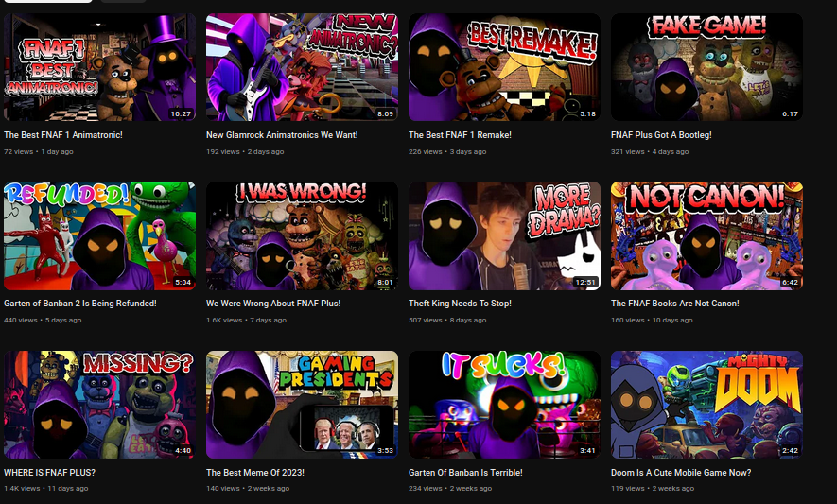Click 'The Best Meme Of 2023!' title
The image size is (837, 504).
click(255, 472)
